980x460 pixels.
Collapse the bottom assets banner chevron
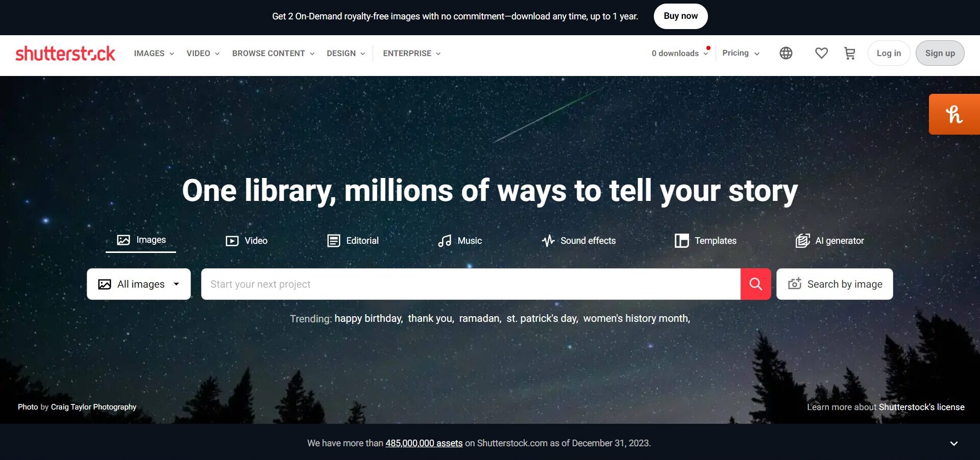954,443
